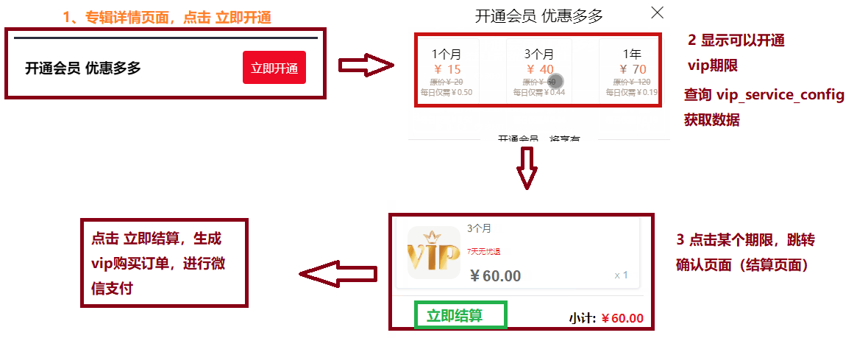Click the right-pointing arrow after step one
This screenshot has width=868, height=341.
point(366,66)
